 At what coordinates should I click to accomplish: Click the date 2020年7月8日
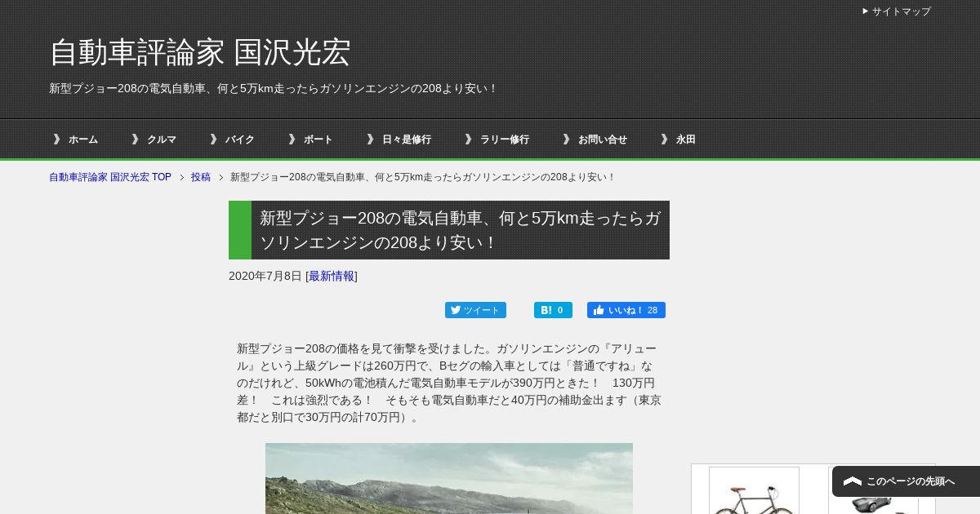pyautogui.click(x=265, y=276)
